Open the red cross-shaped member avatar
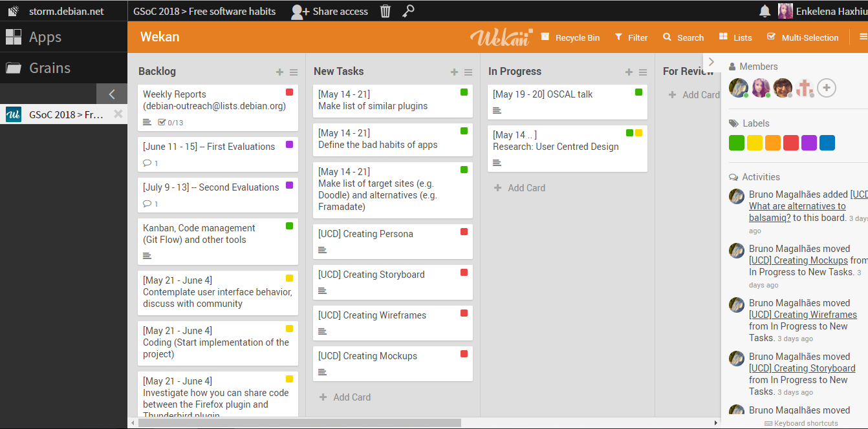The height and width of the screenshot is (429, 868). 805,88
